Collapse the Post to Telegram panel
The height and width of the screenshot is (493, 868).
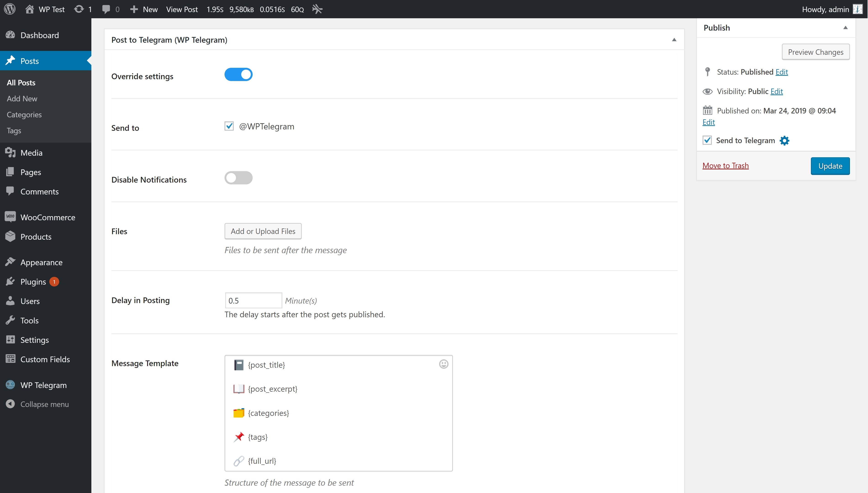pyautogui.click(x=674, y=40)
